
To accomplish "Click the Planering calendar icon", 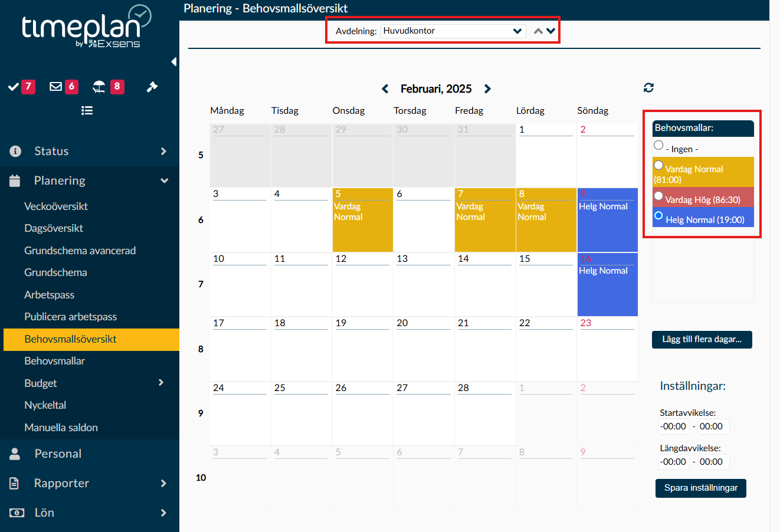I will 15,180.
